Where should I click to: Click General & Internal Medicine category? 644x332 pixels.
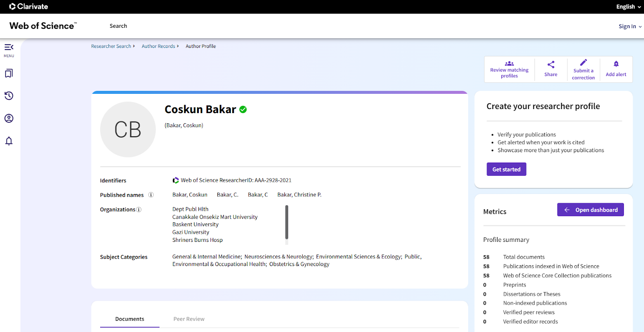coord(206,257)
